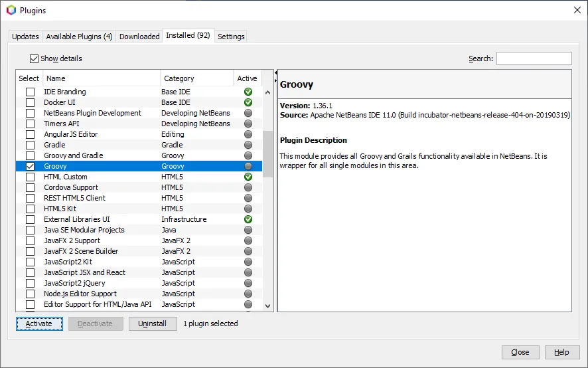The width and height of the screenshot is (588, 368).
Task: Check the Timers API checkbox
Action: click(x=30, y=124)
